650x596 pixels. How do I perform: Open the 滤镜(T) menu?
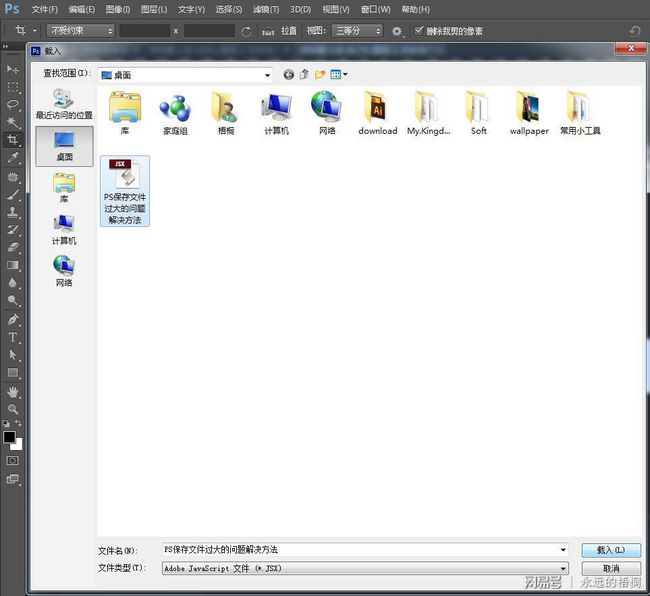(x=266, y=9)
